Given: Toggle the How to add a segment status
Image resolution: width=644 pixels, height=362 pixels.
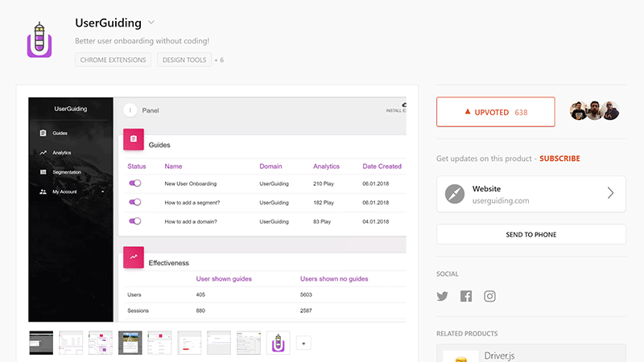Looking at the screenshot, I should point(134,202).
